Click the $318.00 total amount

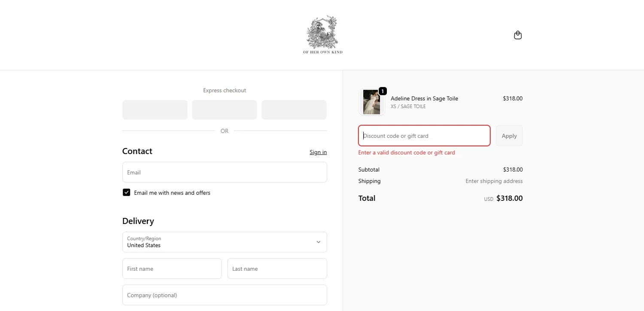tap(510, 198)
